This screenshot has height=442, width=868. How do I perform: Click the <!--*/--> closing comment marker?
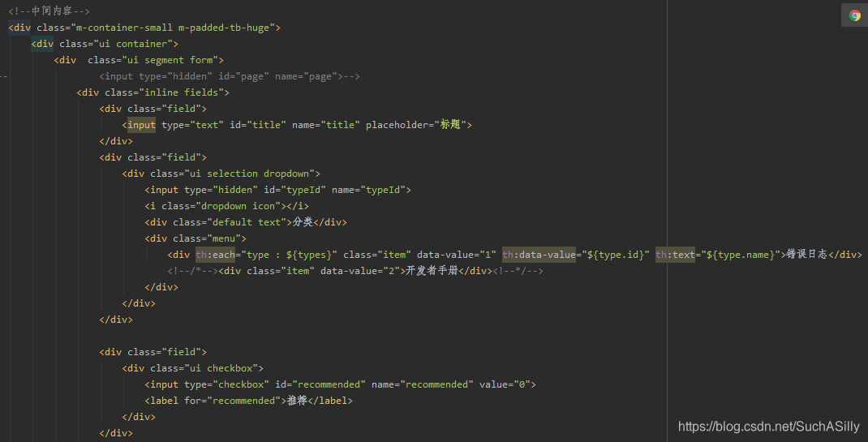point(518,271)
